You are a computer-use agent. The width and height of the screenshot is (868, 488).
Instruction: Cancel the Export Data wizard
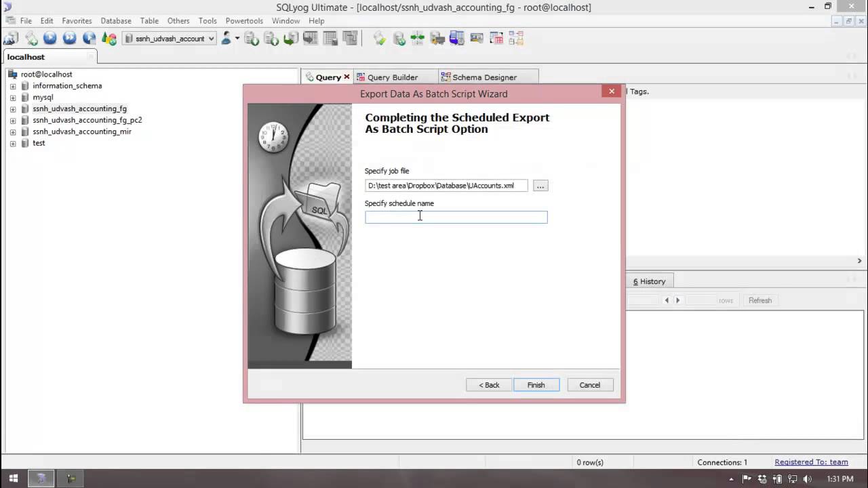point(589,385)
